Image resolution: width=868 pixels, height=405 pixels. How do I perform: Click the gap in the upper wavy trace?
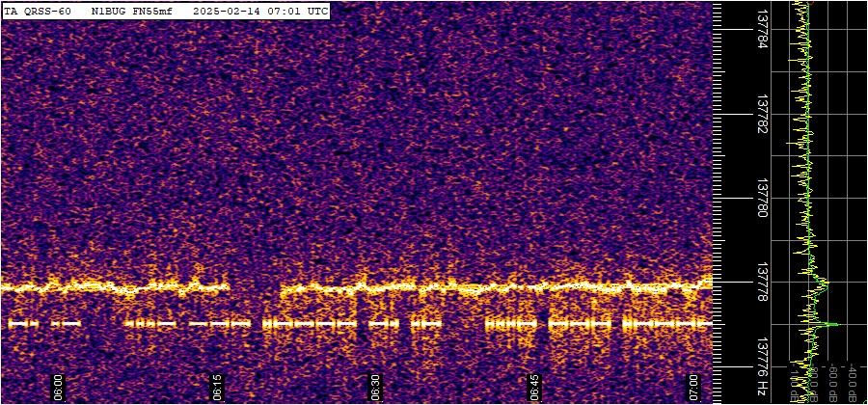(x=255, y=286)
